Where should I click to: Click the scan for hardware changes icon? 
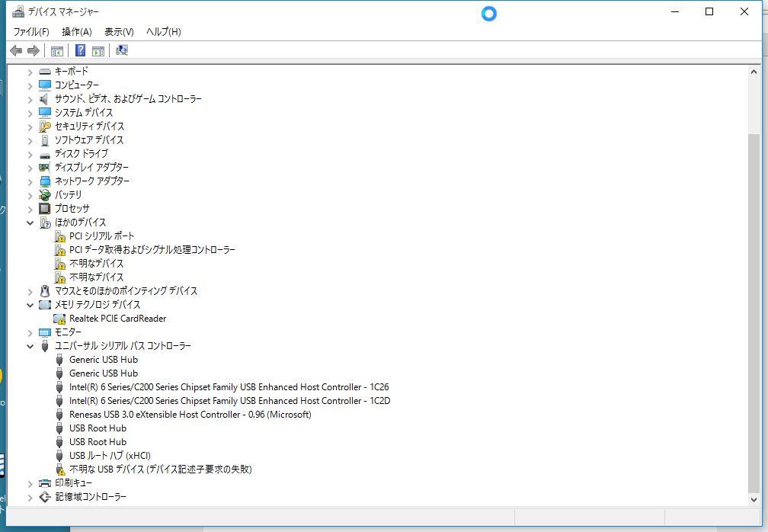click(x=122, y=50)
